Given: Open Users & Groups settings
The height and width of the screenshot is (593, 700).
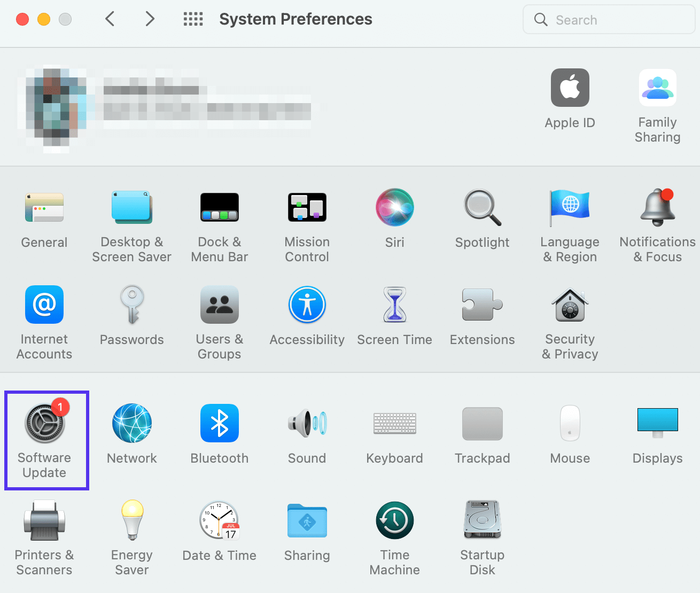Looking at the screenshot, I should point(219,321).
